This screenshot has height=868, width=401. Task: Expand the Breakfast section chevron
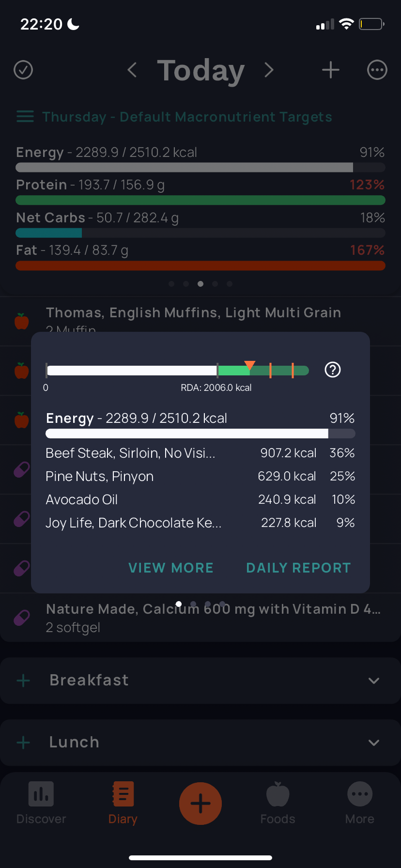(x=374, y=681)
